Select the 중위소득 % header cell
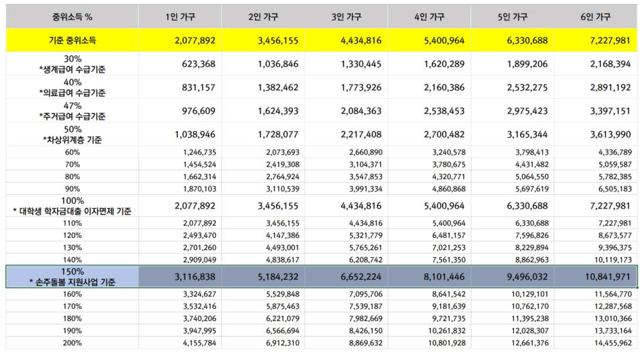The height and width of the screenshot is (353, 644). [72, 17]
